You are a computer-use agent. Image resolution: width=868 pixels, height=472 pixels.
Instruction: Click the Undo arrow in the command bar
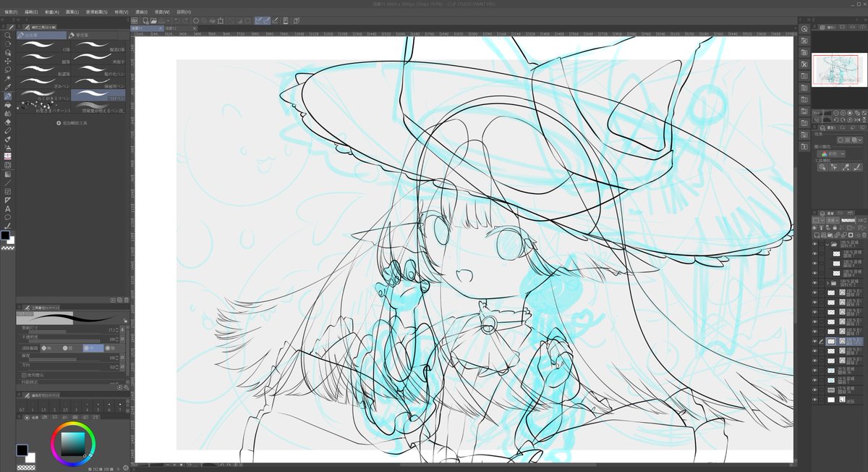pos(177,22)
